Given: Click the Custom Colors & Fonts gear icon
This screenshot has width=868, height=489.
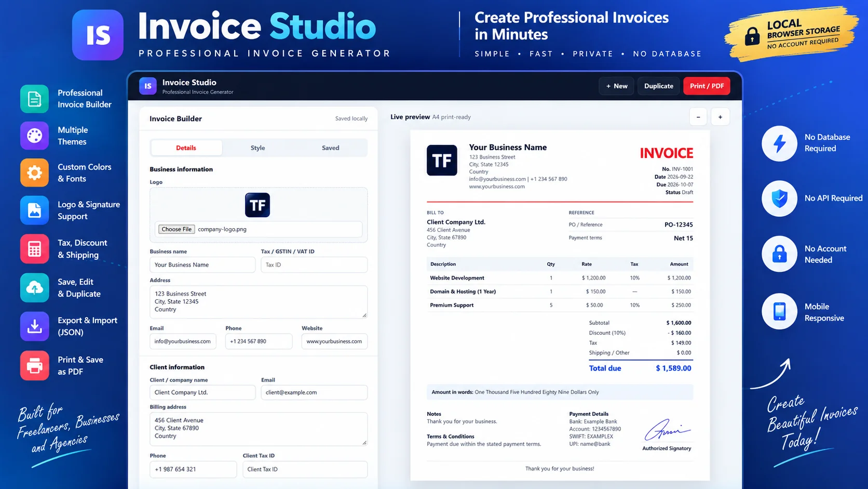Looking at the screenshot, I should 34,173.
